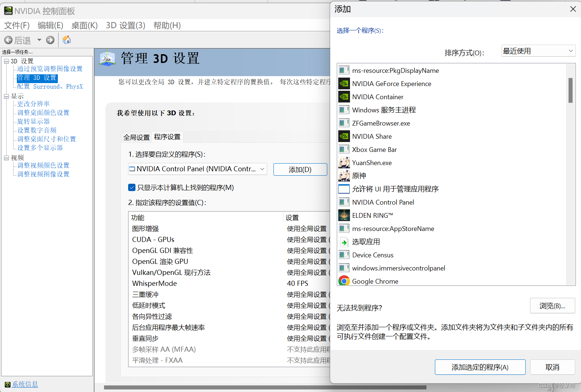Select the WhisperMode 40 FPS setting row
This screenshot has height=392, width=581.
pos(230,283)
